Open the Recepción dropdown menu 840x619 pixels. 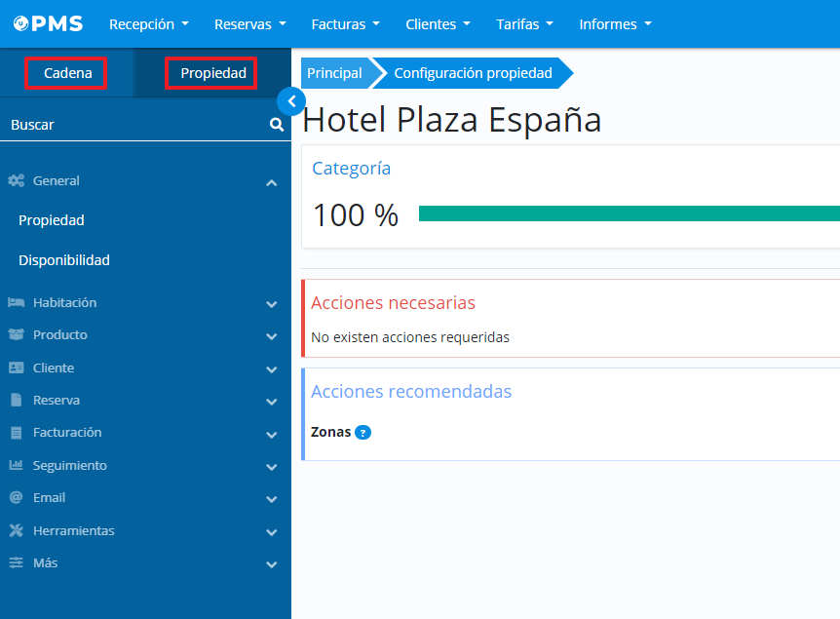point(148,24)
